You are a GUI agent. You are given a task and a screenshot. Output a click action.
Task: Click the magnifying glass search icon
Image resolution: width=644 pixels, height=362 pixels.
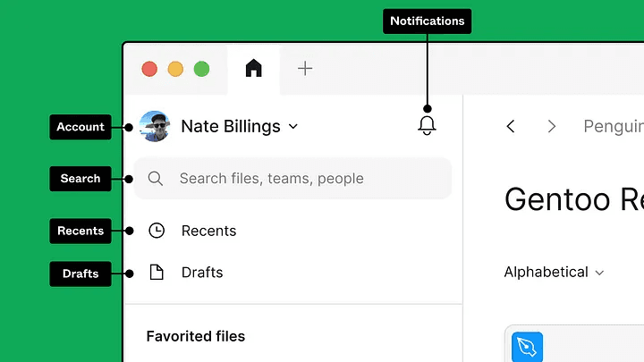click(156, 179)
